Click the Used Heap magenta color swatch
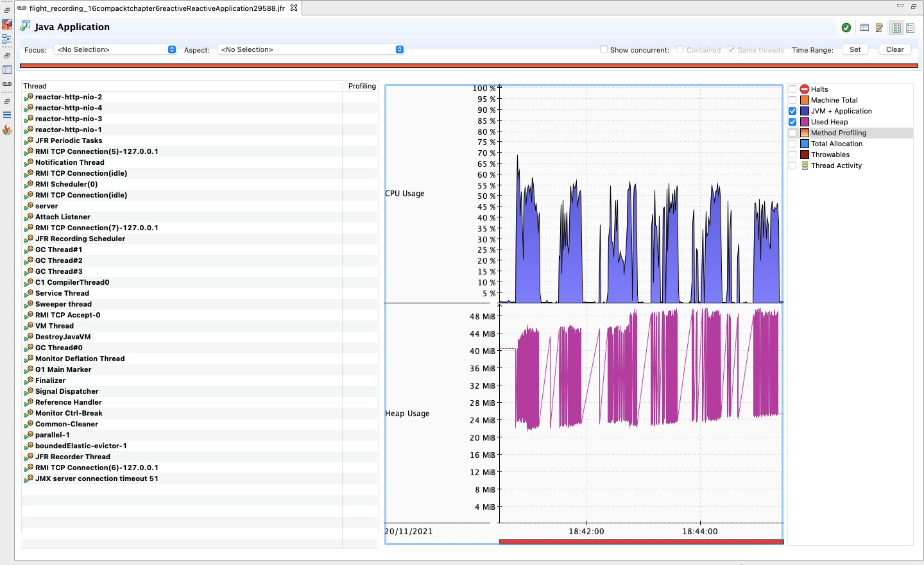The width and height of the screenshot is (924, 565). [x=805, y=122]
